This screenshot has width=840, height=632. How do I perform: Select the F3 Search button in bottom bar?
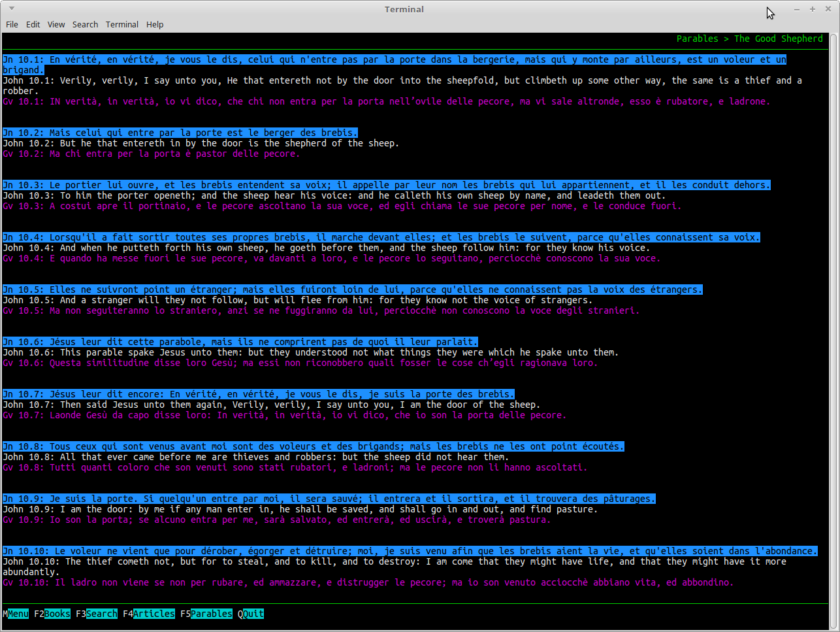(97, 614)
